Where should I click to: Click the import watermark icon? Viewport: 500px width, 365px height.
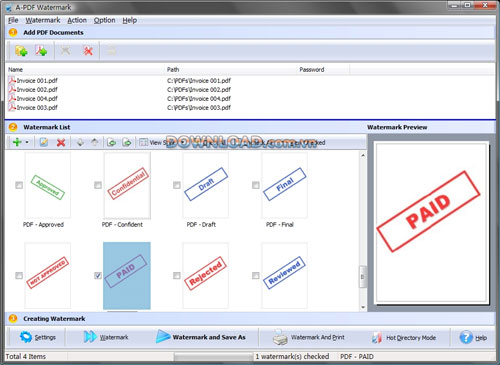[x=111, y=142]
